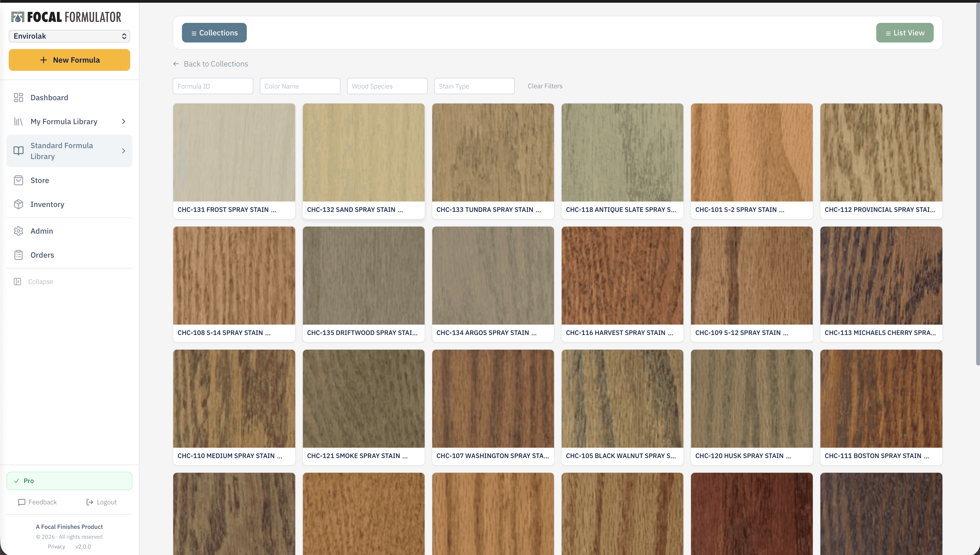Open the CHC-111 Boston thumbnail
The width and height of the screenshot is (980, 555).
[881, 399]
